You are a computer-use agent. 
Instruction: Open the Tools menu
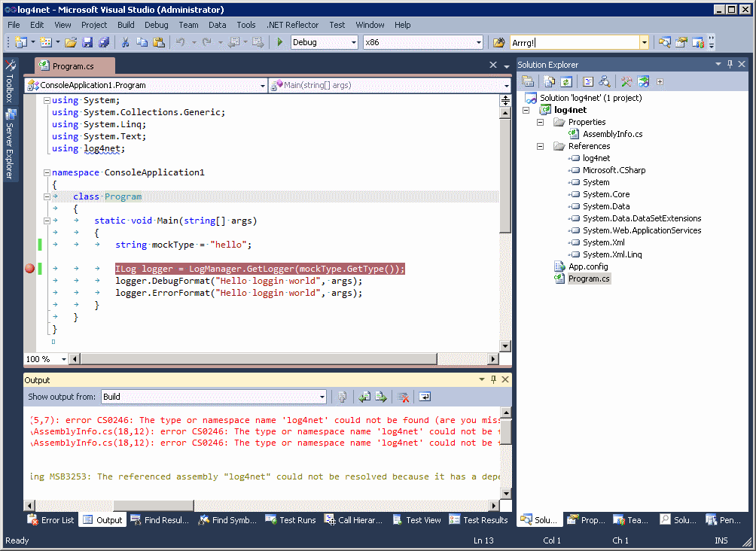point(246,25)
